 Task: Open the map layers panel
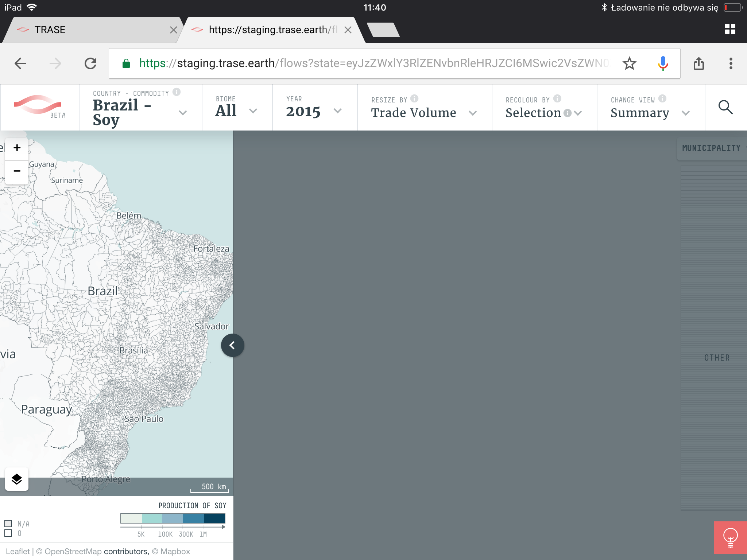coord(17,479)
